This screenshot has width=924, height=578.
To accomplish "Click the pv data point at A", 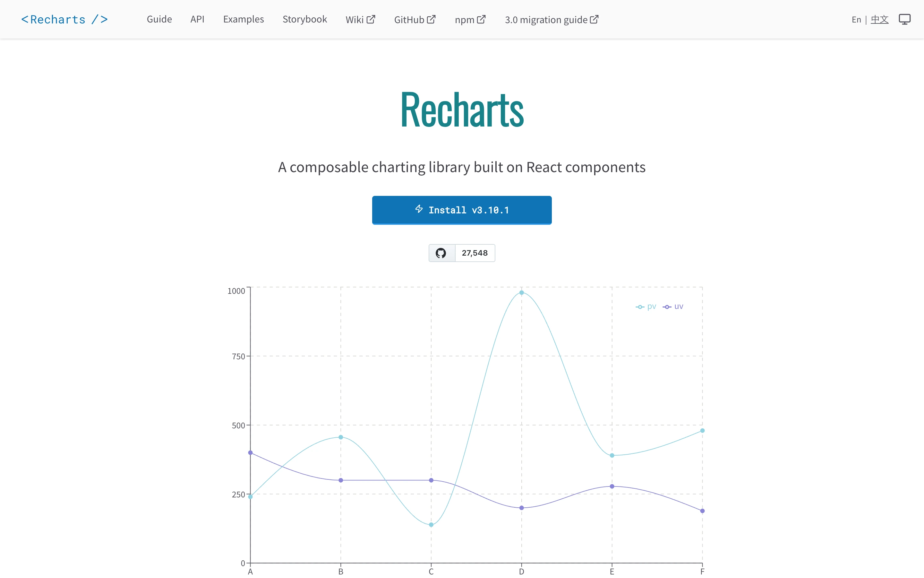I will tap(251, 496).
